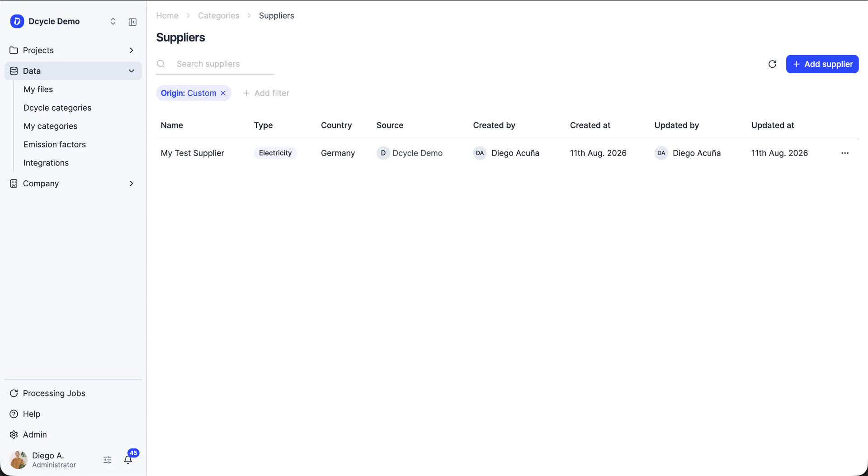Click the Dcycle logo icon
Screen dimensions: 868x476
coord(17,21)
